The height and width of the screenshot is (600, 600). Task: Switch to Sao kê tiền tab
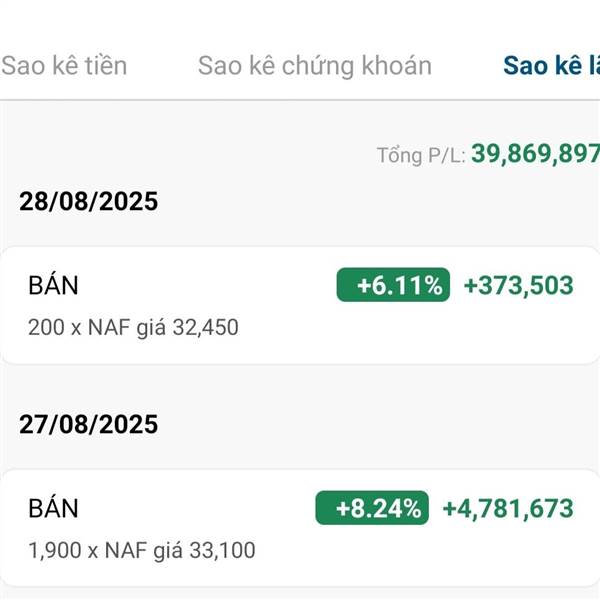tap(64, 65)
